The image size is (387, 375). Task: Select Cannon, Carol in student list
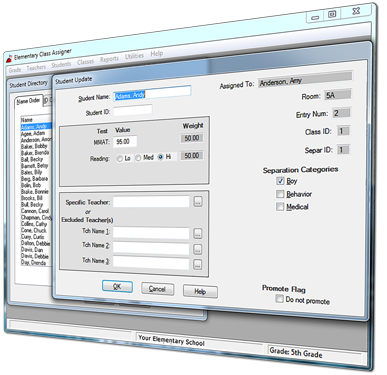(x=36, y=211)
